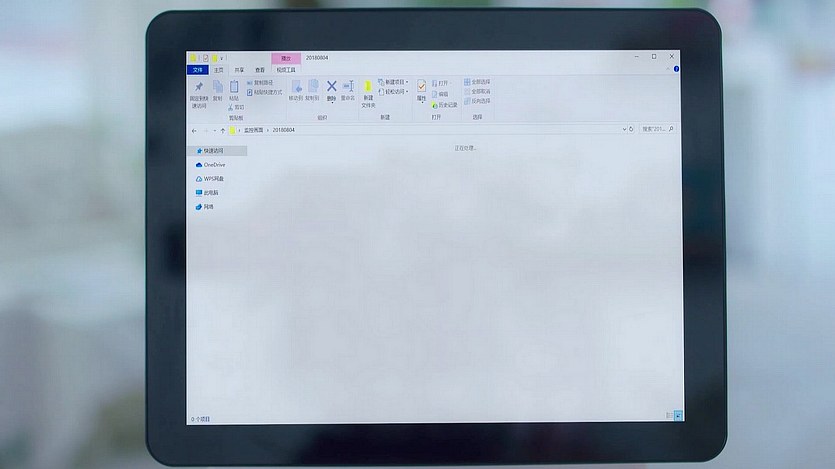Pin to Quick access (固定到快速访问) ribbon button
This screenshot has width=835, height=469.
click(199, 95)
